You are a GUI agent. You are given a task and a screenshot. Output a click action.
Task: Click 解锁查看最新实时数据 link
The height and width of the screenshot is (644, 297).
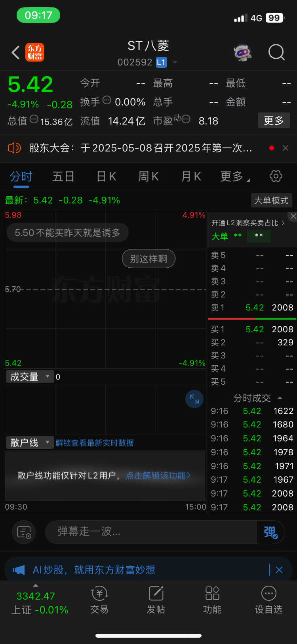[95, 443]
